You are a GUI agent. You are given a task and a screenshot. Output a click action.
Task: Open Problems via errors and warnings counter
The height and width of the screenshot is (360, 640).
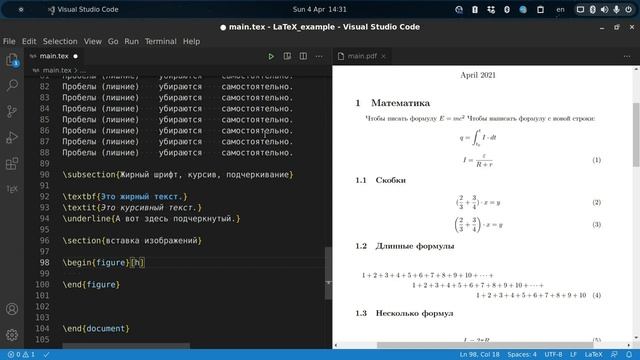point(22,355)
